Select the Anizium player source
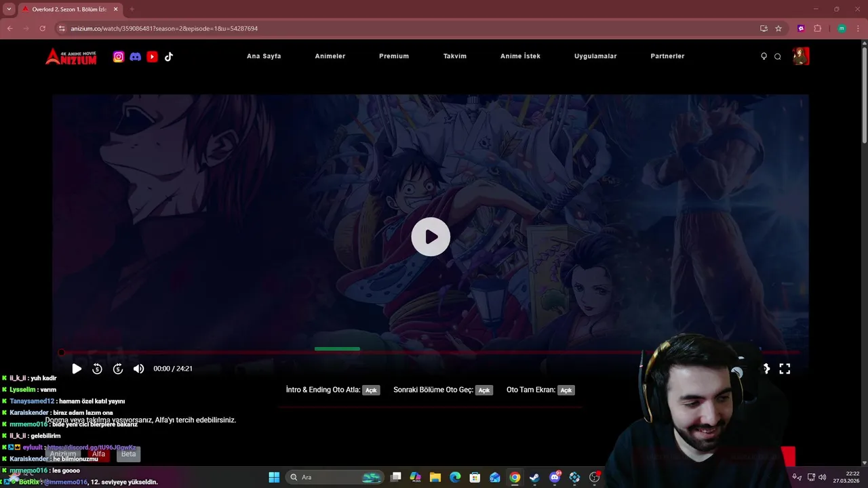Viewport: 868px width, 488px height. coord(63,454)
